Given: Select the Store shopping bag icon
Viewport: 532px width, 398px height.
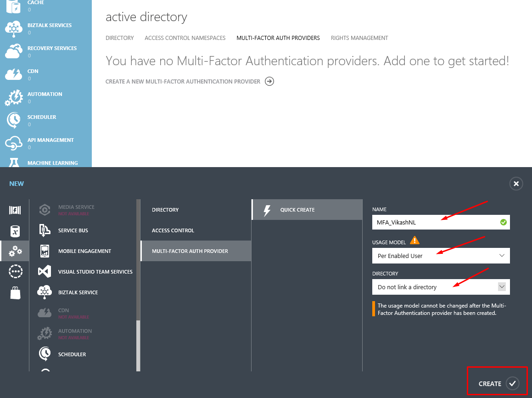Looking at the screenshot, I should pyautogui.click(x=15, y=292).
